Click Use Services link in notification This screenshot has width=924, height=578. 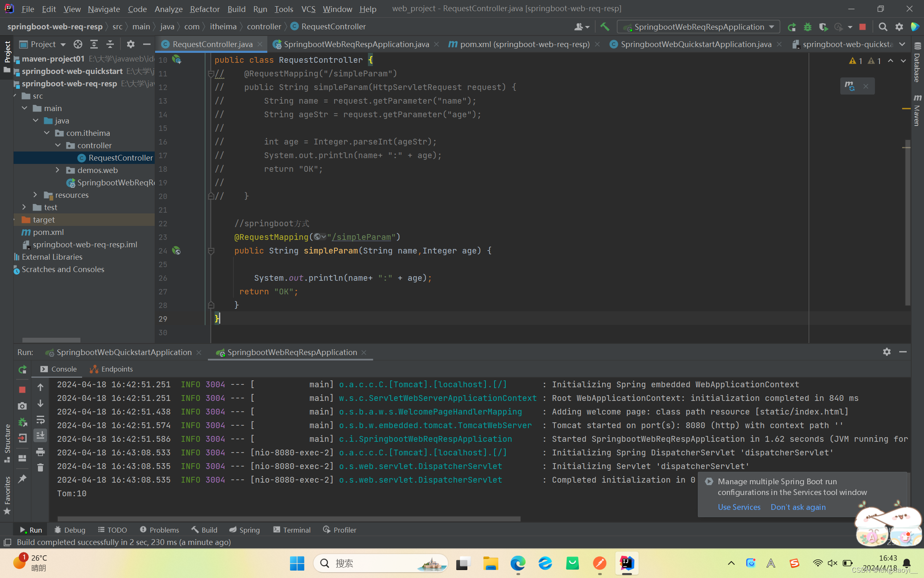[x=739, y=507]
